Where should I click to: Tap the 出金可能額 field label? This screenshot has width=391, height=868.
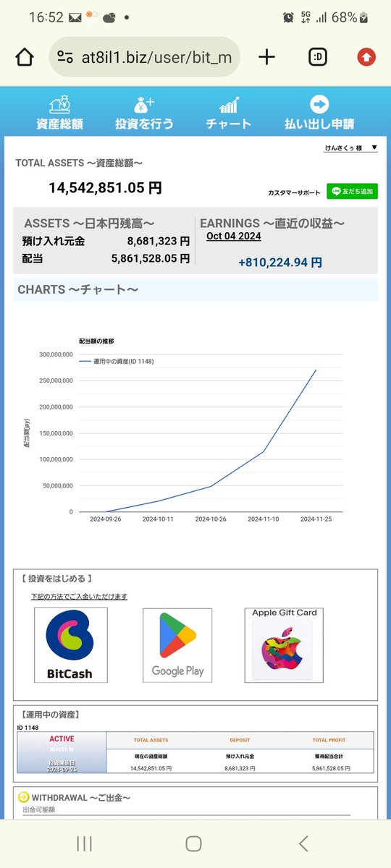pos(38,810)
